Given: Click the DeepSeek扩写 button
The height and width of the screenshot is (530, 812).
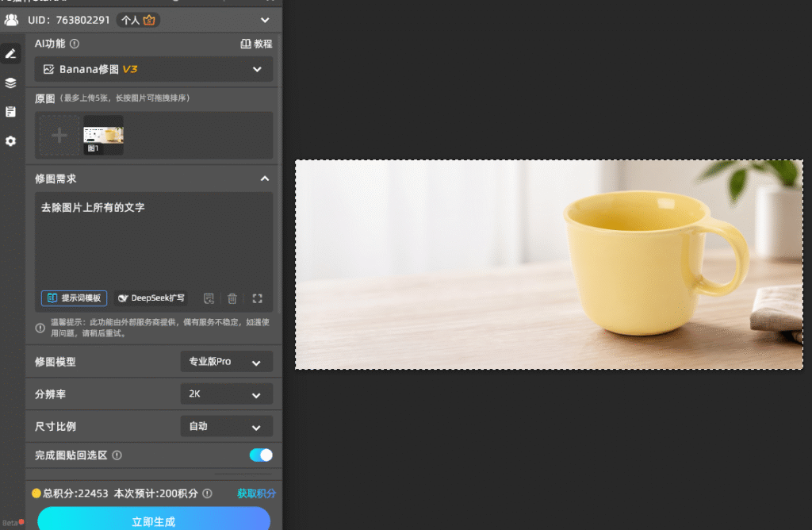Looking at the screenshot, I should click(151, 298).
